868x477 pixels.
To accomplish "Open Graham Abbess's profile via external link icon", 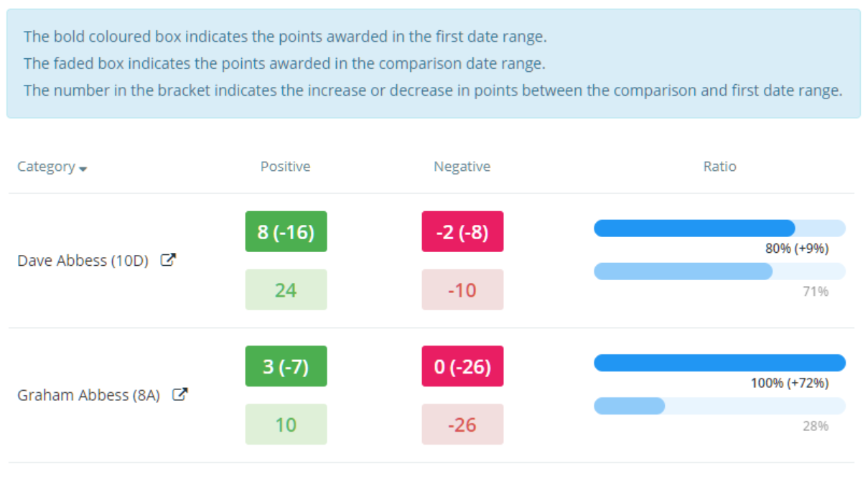I will click(181, 394).
